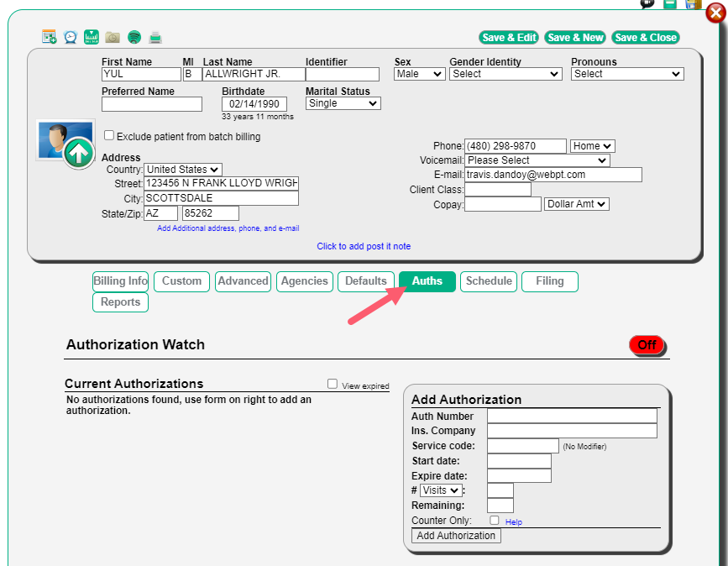The image size is (728, 566).
Task: Click the Auth Number input field
Action: pos(572,416)
